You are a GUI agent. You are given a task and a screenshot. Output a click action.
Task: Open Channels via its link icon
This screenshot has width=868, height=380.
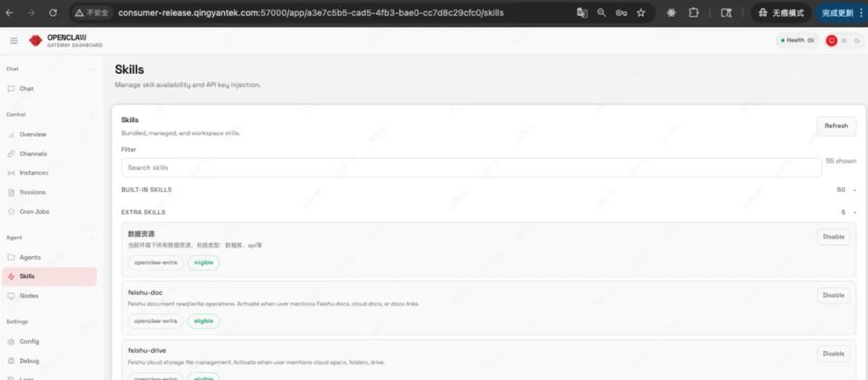click(11, 153)
